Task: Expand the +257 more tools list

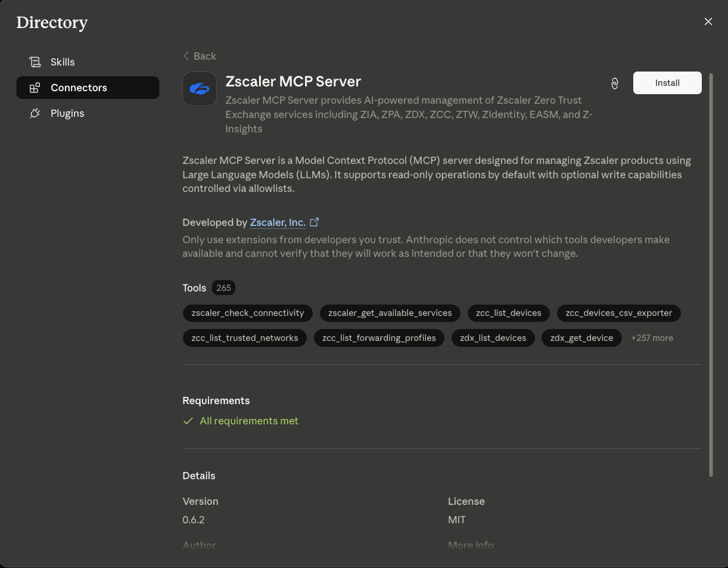Action: (652, 338)
